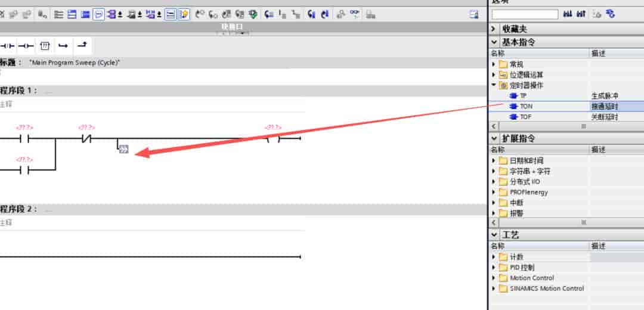Click the close all networks toolbar icon
Screen dimensions: 644x310
point(85,15)
